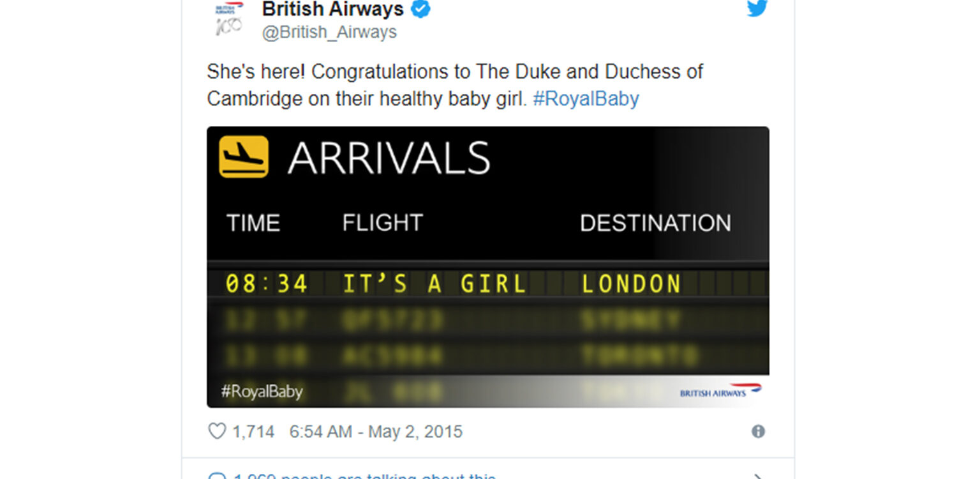The height and width of the screenshot is (479, 980).
Task: Click the blue verified badge
Action: [420, 9]
